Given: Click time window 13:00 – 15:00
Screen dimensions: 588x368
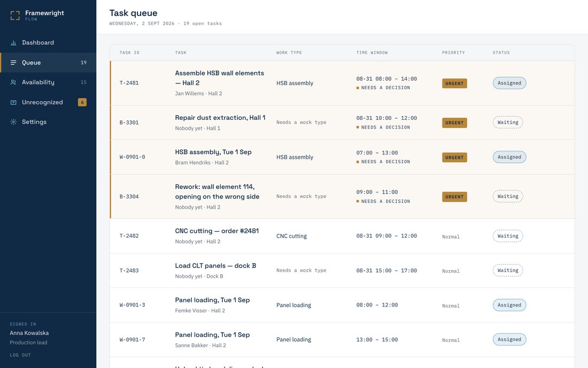Looking at the screenshot, I should tap(377, 340).
